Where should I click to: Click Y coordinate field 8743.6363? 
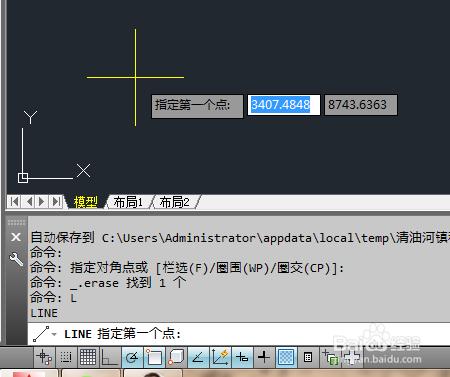point(361,105)
